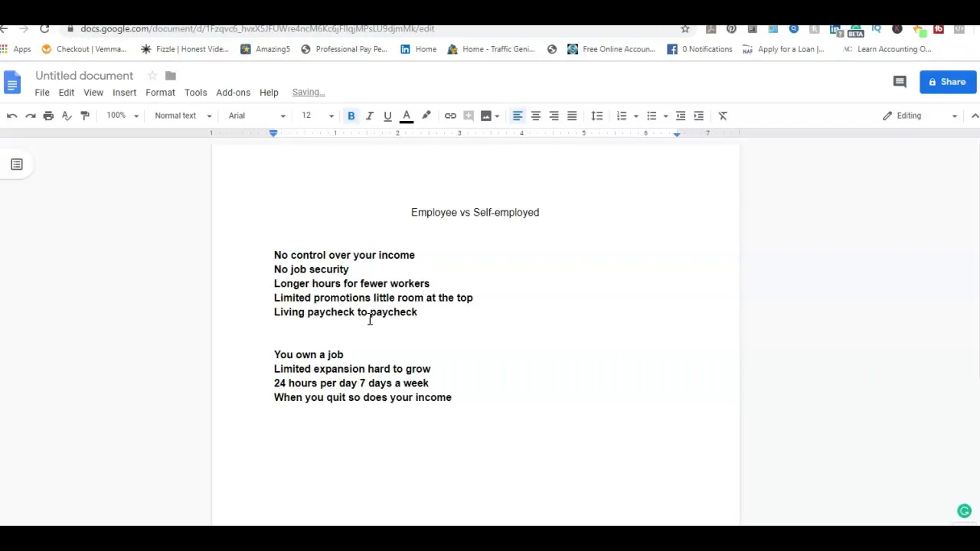
Task: Bookmark this page with star icon
Action: tap(685, 29)
